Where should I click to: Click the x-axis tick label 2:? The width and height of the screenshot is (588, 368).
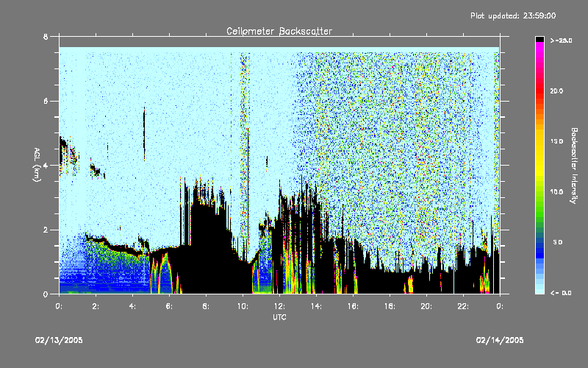point(96,306)
